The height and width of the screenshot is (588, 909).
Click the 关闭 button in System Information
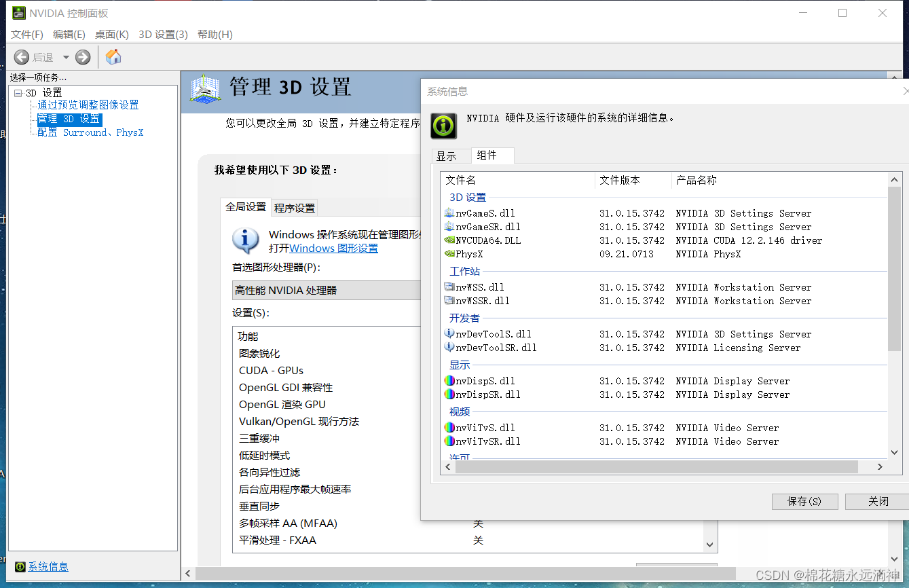tap(878, 501)
